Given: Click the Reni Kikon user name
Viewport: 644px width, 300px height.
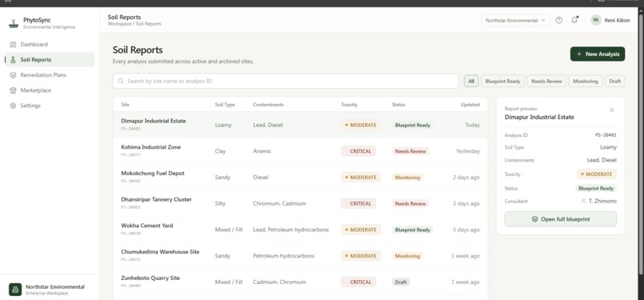Looking at the screenshot, I should point(617,20).
